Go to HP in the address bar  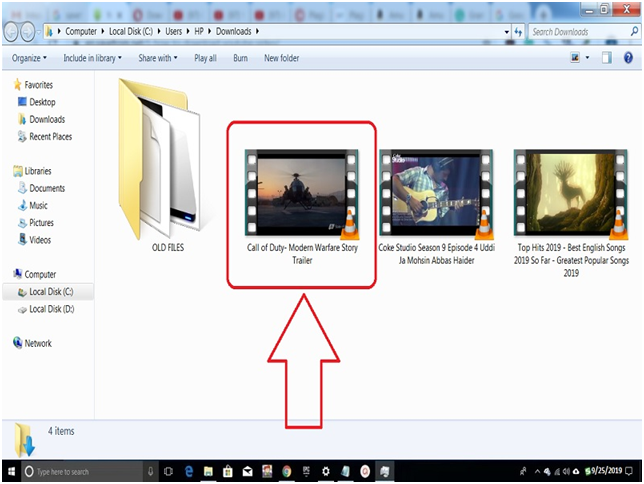pyautogui.click(x=199, y=31)
